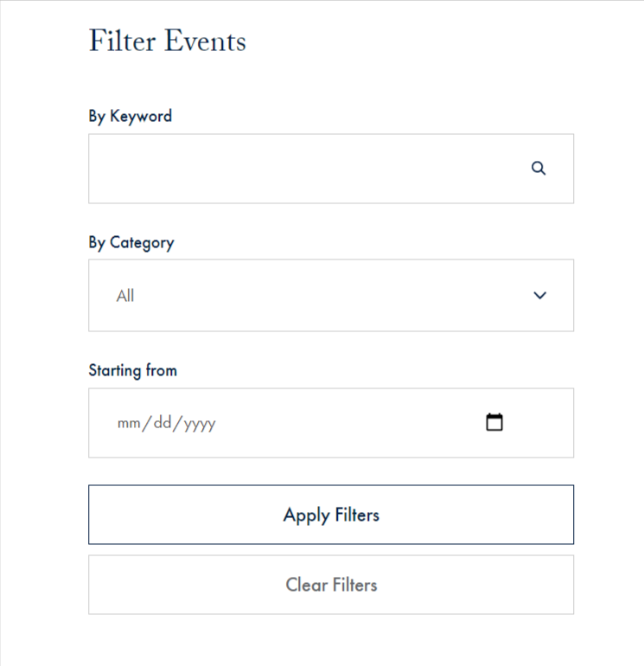Click the Starting from date field
Image resolution: width=644 pixels, height=666 pixels.
(x=331, y=423)
